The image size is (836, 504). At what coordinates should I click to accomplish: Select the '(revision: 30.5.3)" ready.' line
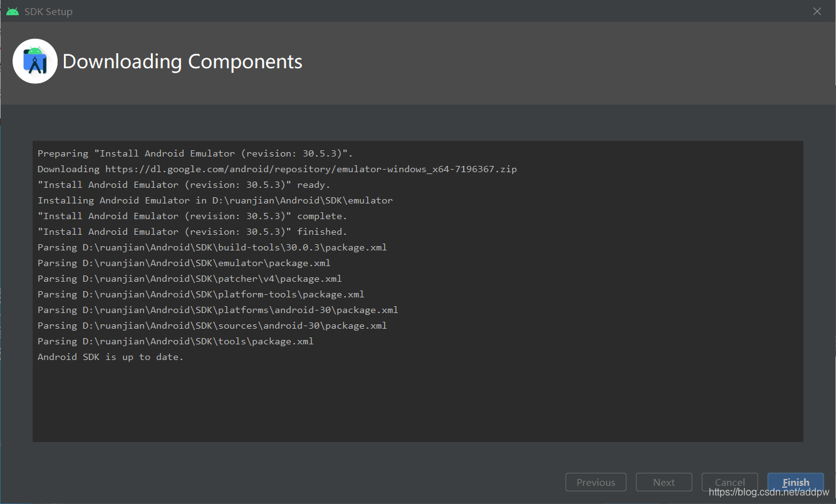[184, 185]
